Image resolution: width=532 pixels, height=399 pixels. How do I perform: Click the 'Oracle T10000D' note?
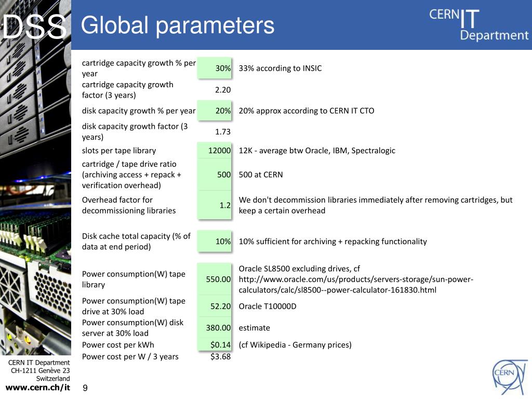[x=268, y=306]
